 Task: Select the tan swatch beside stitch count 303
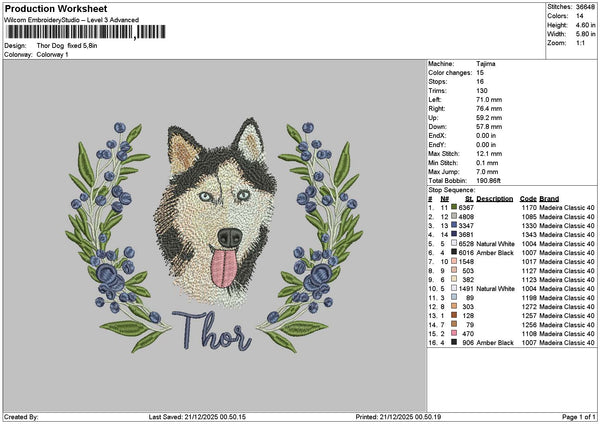pos(454,306)
